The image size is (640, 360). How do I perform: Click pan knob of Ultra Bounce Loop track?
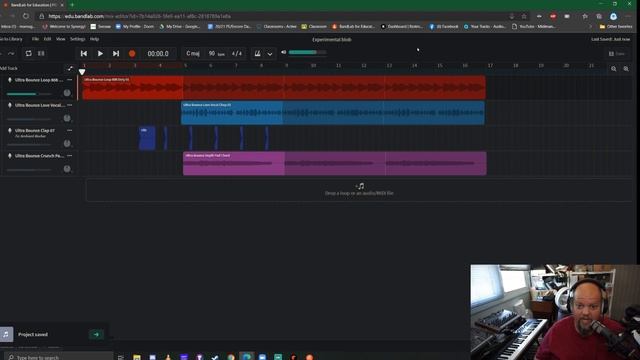(x=67, y=93)
